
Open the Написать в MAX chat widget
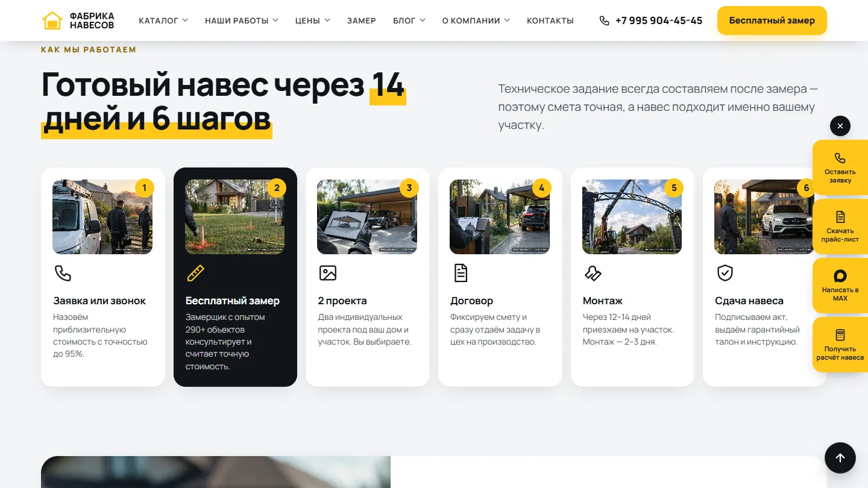[840, 286]
